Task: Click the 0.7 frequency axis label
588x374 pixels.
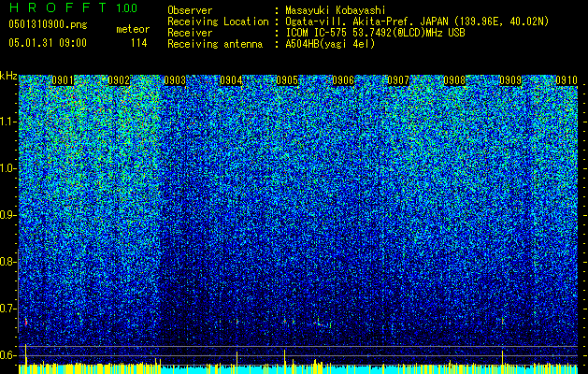Action: [7, 309]
